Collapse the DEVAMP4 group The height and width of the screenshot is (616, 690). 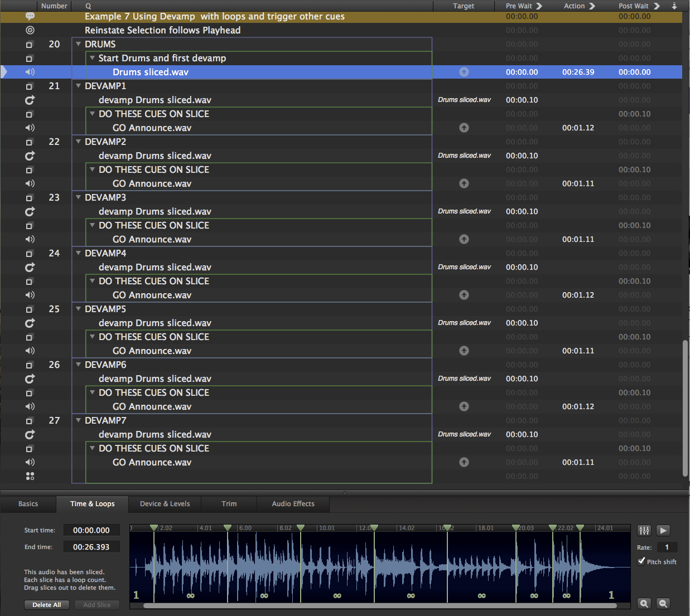point(79,253)
